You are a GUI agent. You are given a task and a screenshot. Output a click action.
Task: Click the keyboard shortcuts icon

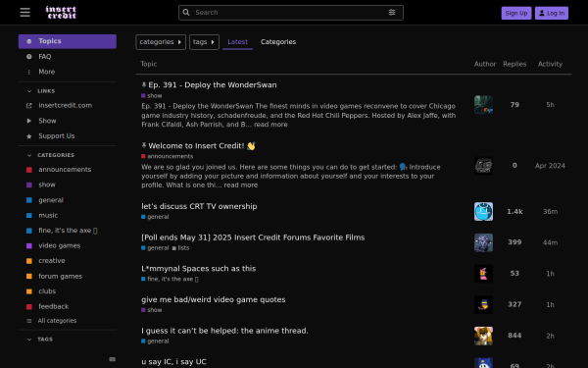point(112,359)
